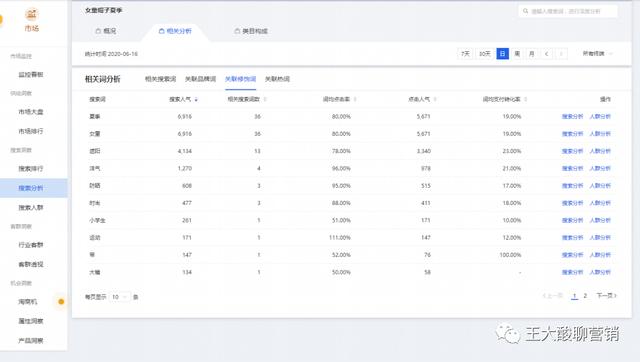Click 人群分析 link in the 6,916 first row
Image resolution: width=640 pixels, height=362 pixels.
600,116
